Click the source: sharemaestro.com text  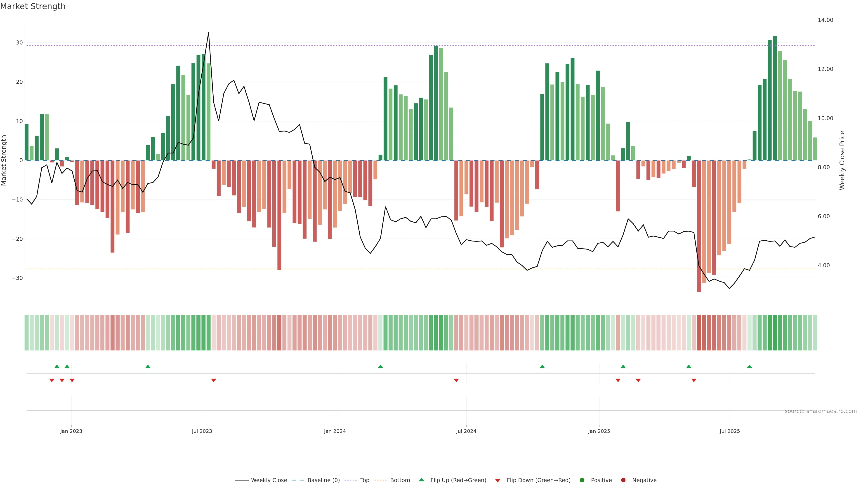(x=821, y=411)
